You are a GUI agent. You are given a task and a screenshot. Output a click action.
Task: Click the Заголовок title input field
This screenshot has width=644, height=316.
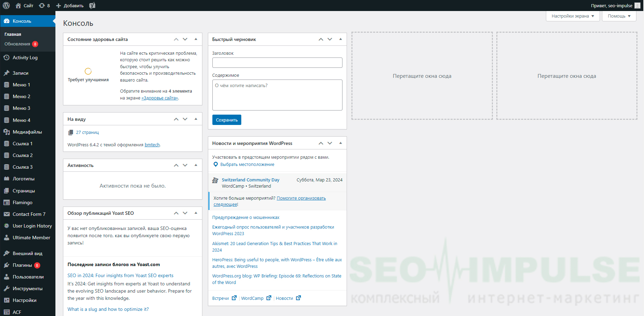point(277,62)
